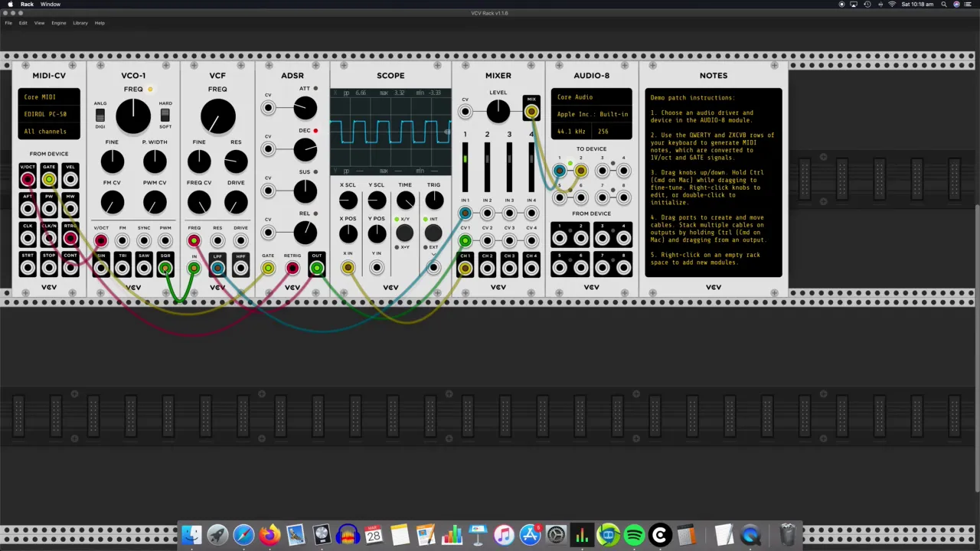Click the MIDI-CV STRT output port
The height and width of the screenshot is (551, 980).
28,268
